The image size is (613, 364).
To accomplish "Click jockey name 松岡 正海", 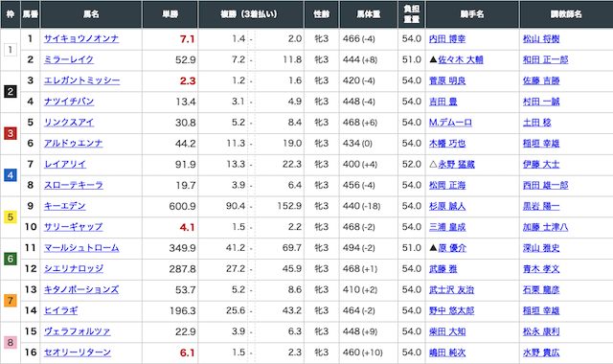I will (x=447, y=185).
